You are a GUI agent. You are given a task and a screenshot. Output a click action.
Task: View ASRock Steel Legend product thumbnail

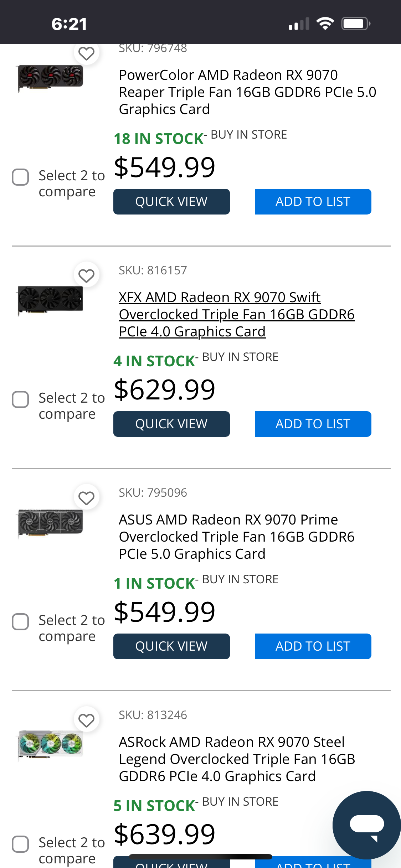[51, 744]
